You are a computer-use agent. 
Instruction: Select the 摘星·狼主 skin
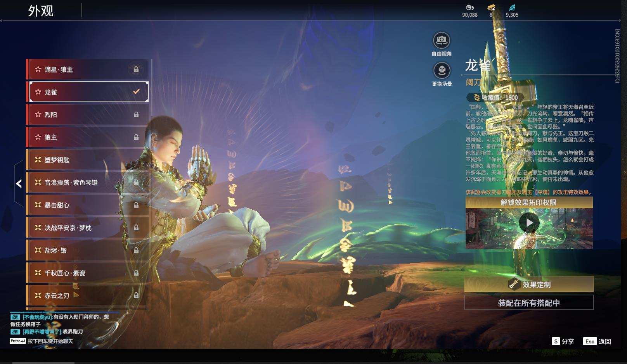coord(88,70)
